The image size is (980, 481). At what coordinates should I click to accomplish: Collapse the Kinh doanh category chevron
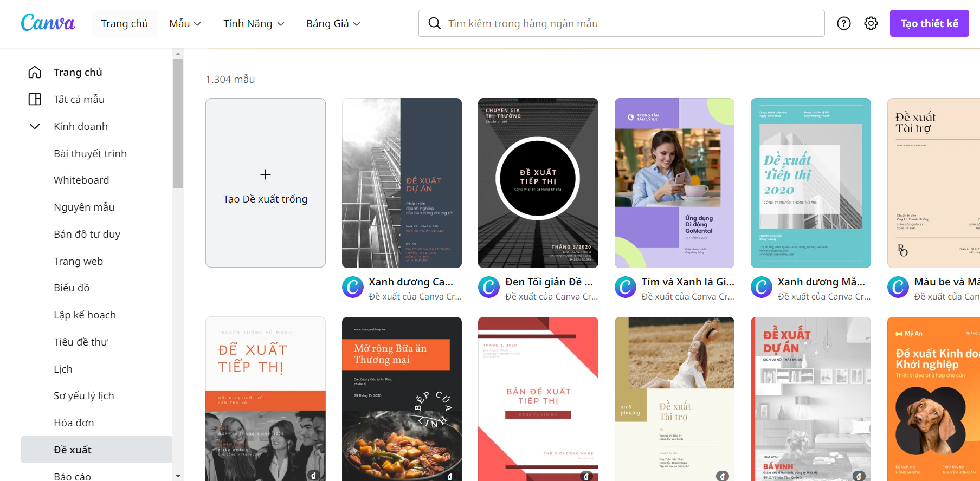pyautogui.click(x=35, y=126)
